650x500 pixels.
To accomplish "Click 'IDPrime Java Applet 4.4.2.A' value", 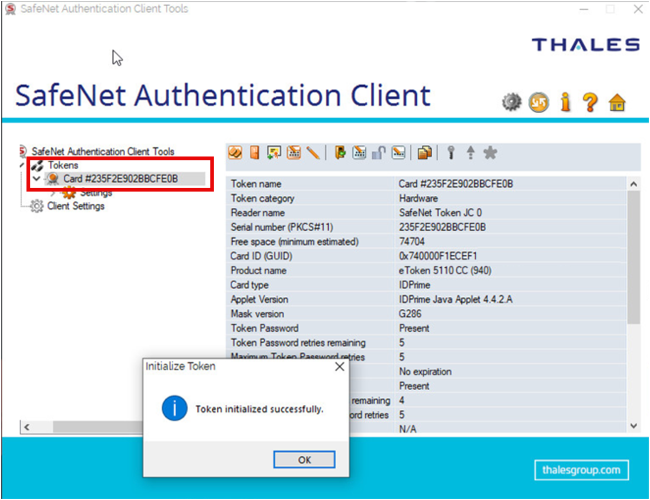I will 456,299.
